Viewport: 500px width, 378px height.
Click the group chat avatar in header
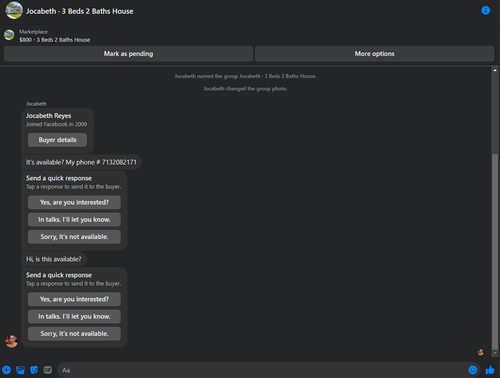coord(14,10)
